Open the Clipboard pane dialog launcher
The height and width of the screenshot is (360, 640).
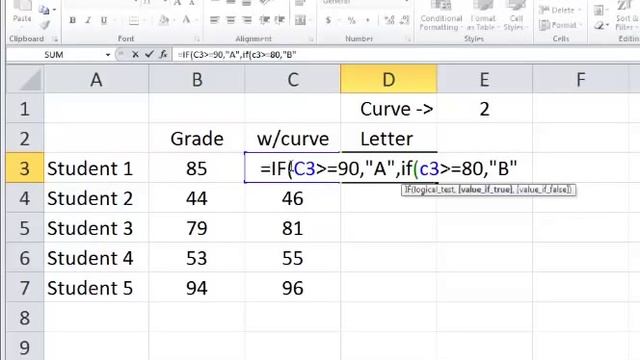click(55, 39)
